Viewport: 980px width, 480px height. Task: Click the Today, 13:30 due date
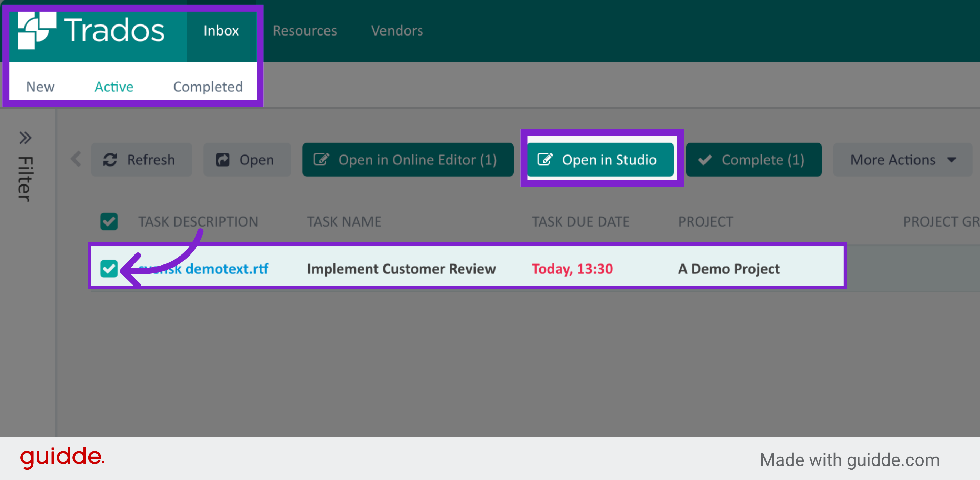[x=572, y=269]
